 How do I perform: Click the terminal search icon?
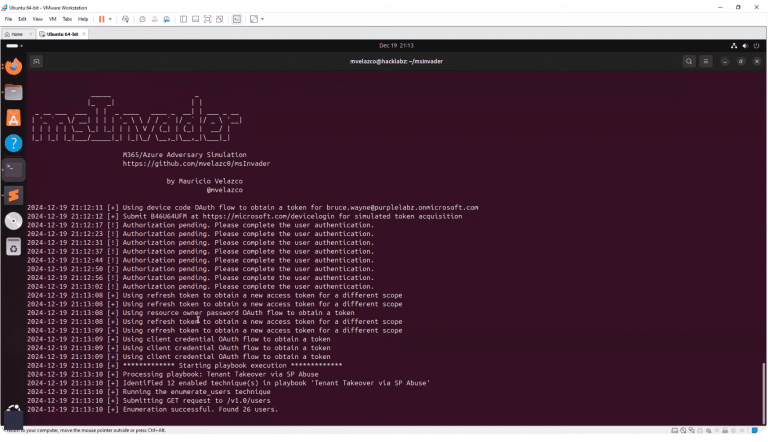click(689, 61)
